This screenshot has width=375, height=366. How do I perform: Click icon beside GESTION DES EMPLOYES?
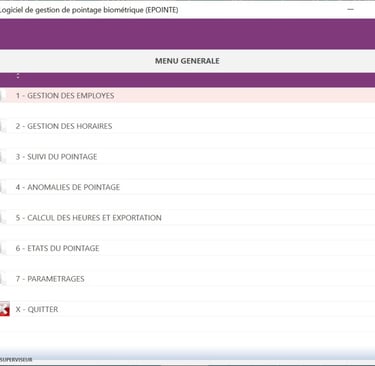pos(3,96)
